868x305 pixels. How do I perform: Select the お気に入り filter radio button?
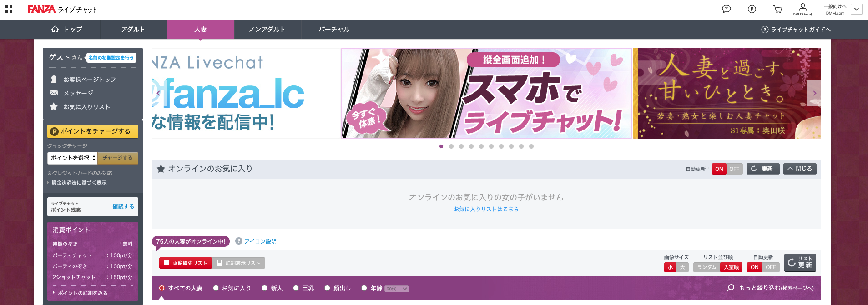coord(216,288)
